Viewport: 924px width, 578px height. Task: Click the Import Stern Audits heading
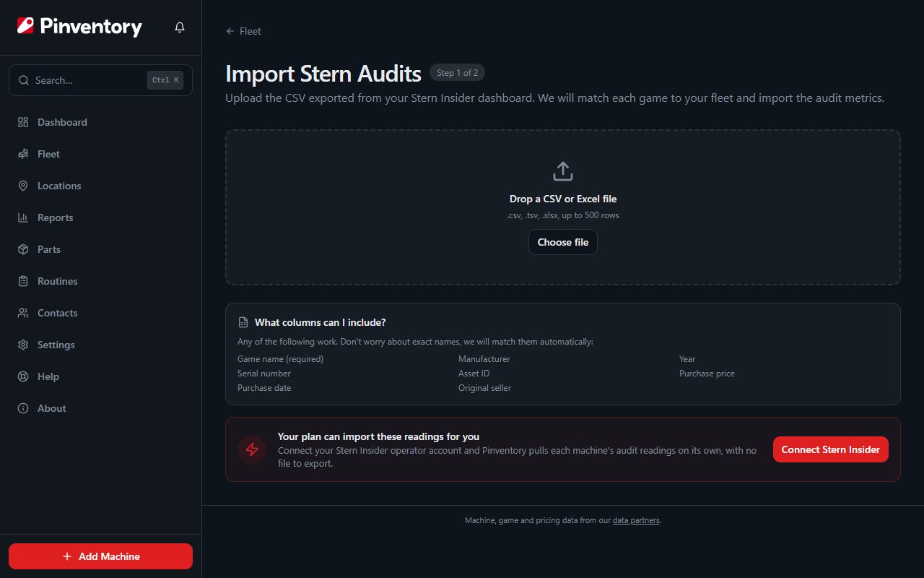tap(323, 74)
